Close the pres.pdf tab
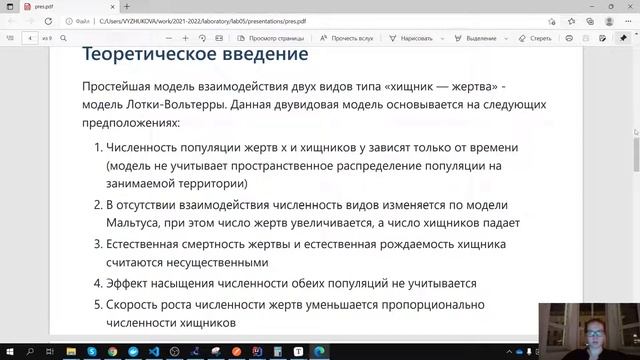640x360 pixels. 113,7
